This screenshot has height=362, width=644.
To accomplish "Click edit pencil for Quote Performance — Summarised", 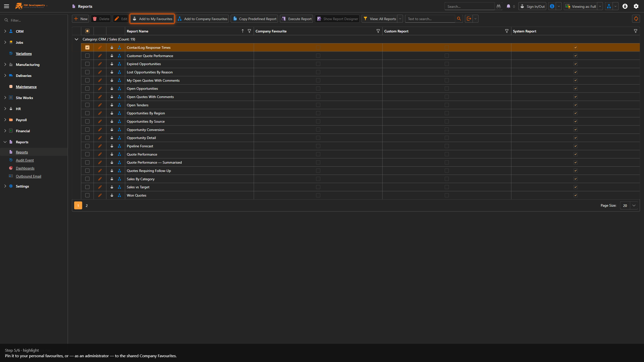I will click(x=100, y=162).
